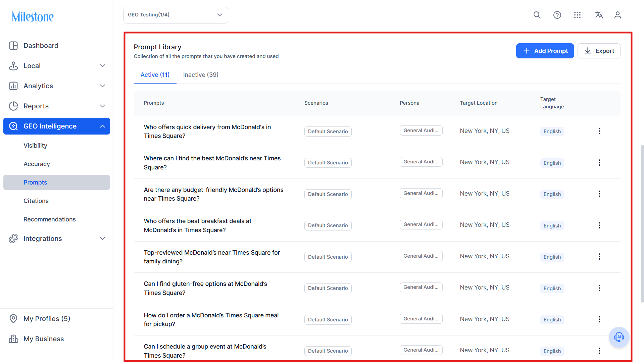The image size is (644, 362).
Task: Click the Add Prompt button
Action: point(545,51)
